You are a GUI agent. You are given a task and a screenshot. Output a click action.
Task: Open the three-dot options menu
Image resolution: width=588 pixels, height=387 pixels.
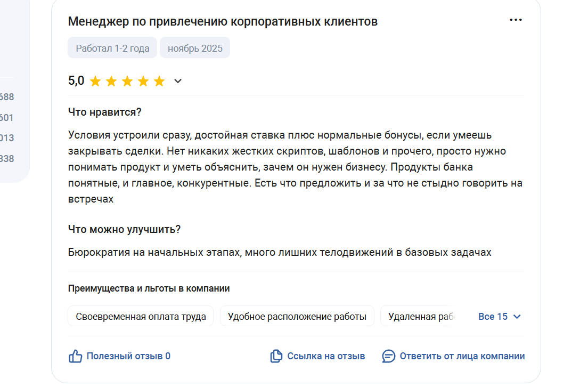[516, 20]
